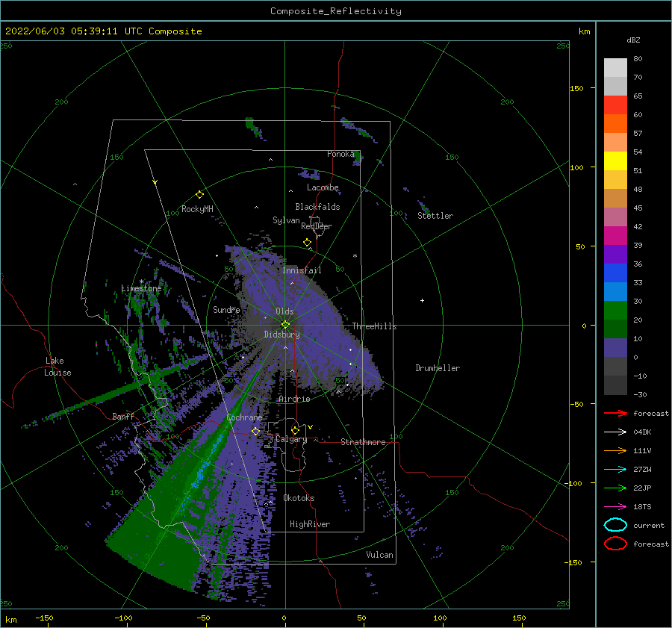Click the Strathmore town label
The height and width of the screenshot is (628, 672).
pos(363,442)
